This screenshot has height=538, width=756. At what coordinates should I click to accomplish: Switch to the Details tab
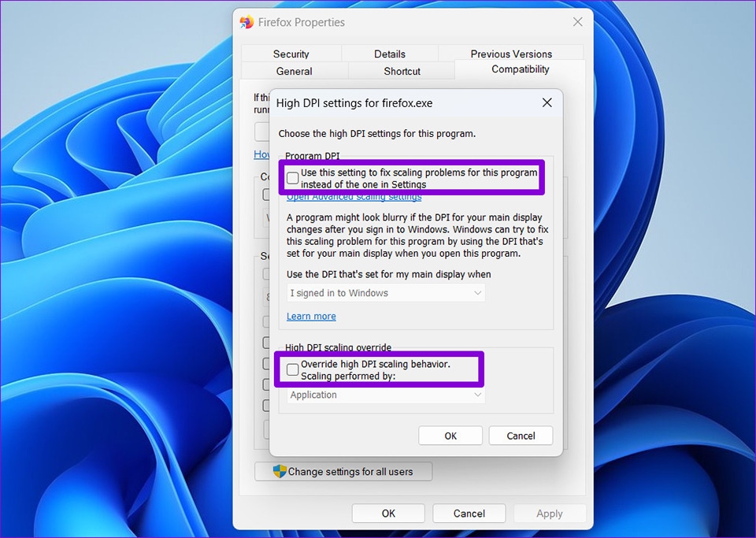[x=390, y=54]
